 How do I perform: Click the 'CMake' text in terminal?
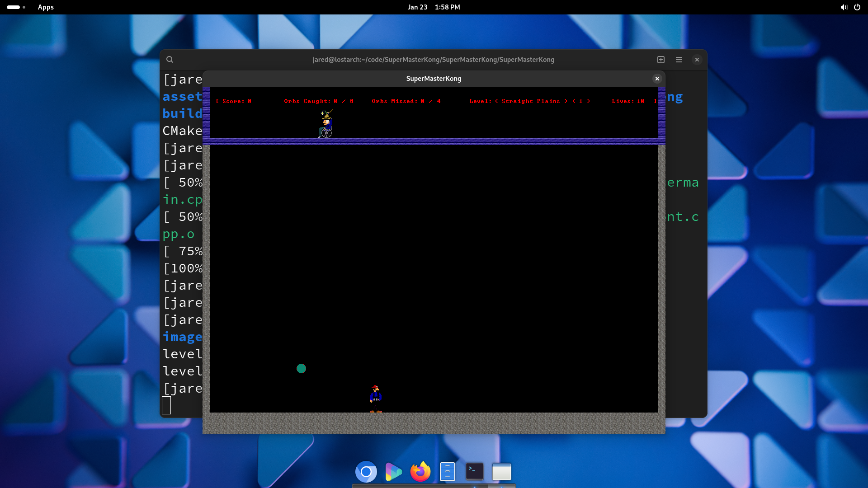pyautogui.click(x=182, y=131)
